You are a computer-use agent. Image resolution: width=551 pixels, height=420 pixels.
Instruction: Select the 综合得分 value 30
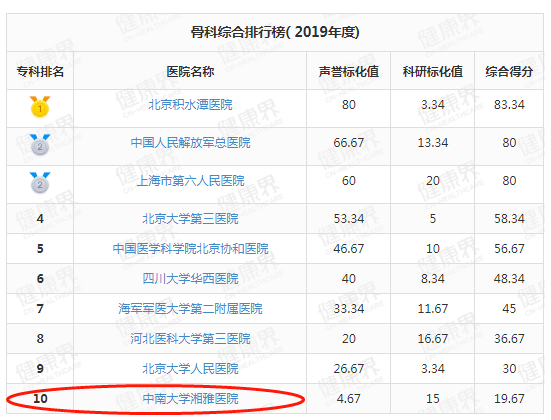509,368
